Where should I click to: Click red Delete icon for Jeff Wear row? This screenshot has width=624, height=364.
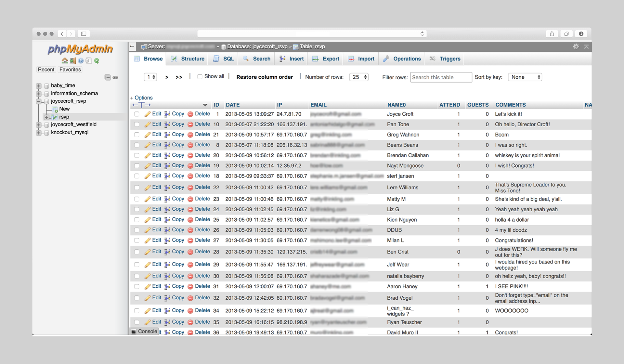[x=190, y=265]
